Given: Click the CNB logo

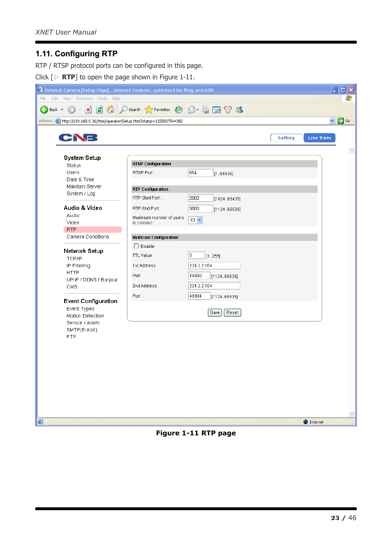Looking at the screenshot, I should point(78,138).
